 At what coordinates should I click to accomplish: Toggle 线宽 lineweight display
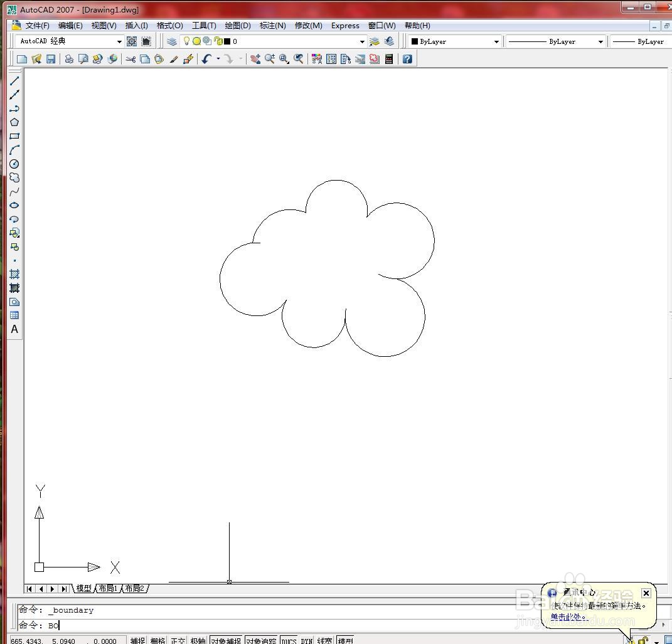click(x=325, y=641)
